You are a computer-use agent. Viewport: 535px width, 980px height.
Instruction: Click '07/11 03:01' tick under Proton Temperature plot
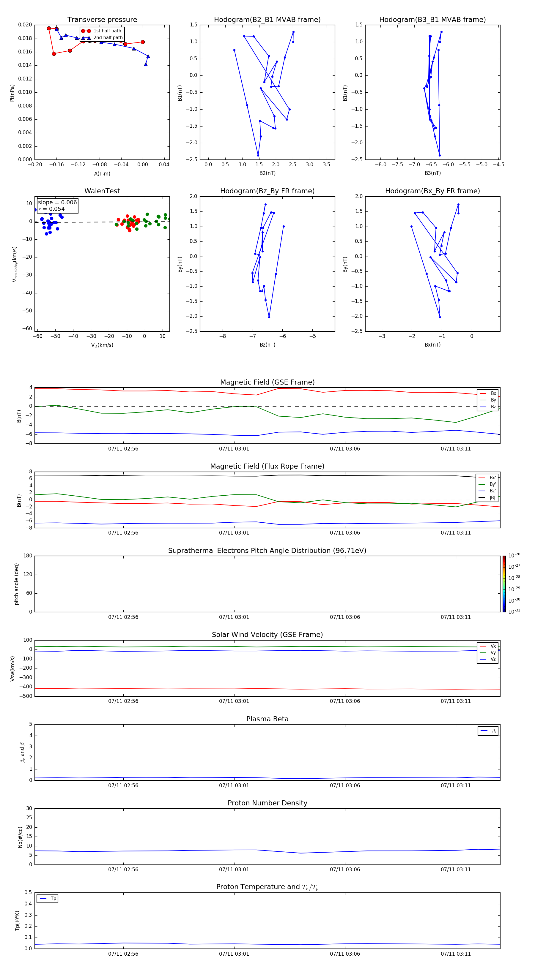tap(234, 954)
